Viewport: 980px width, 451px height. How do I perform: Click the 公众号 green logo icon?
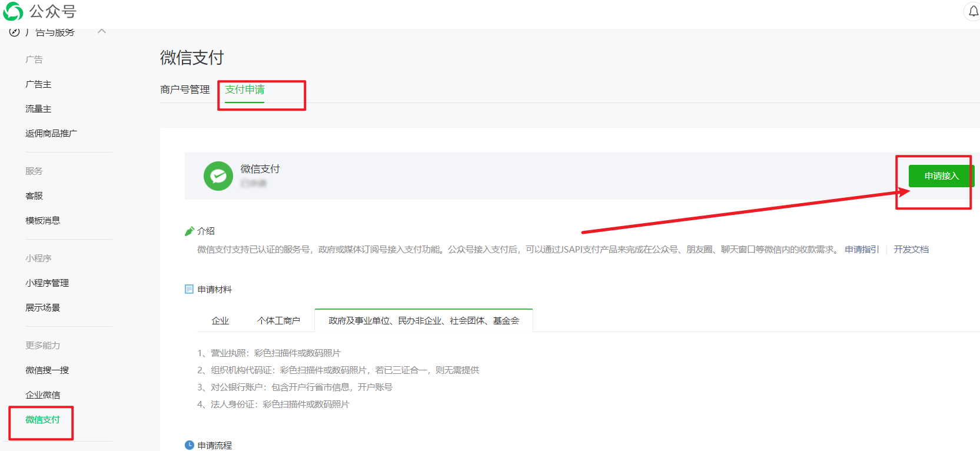point(13,11)
